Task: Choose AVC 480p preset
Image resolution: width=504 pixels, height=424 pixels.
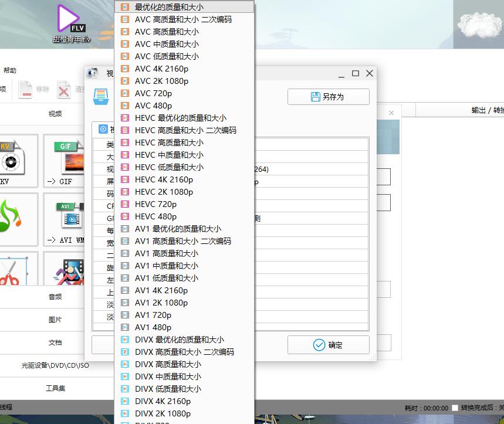Action: 184,106
